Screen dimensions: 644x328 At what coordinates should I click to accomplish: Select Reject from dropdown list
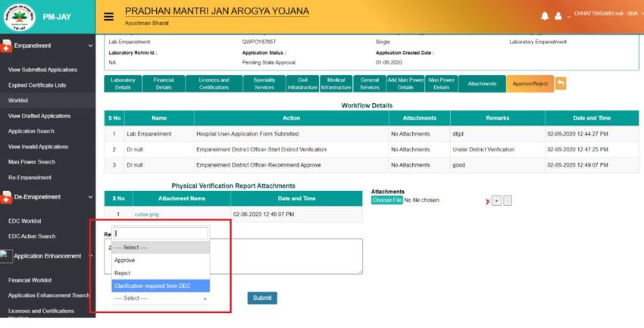[x=161, y=273]
